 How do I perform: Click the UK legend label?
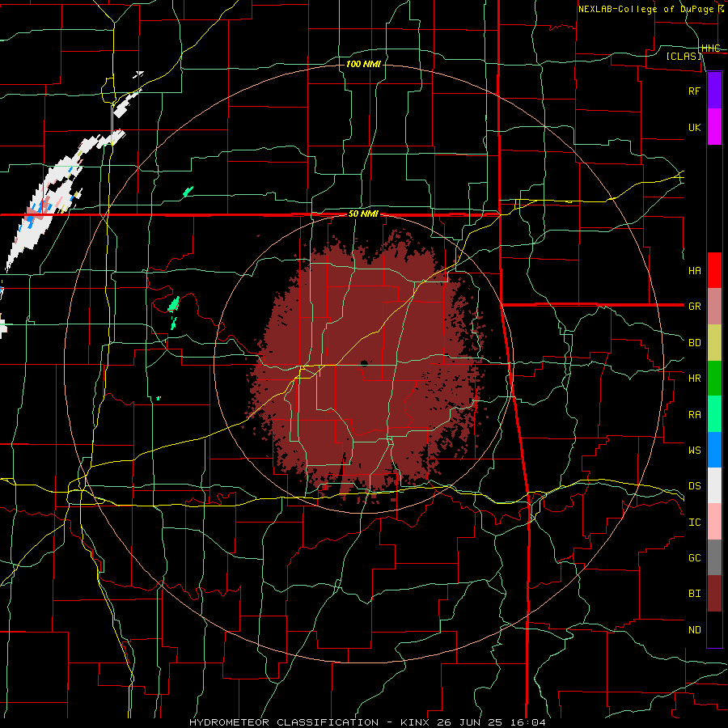[x=694, y=127]
